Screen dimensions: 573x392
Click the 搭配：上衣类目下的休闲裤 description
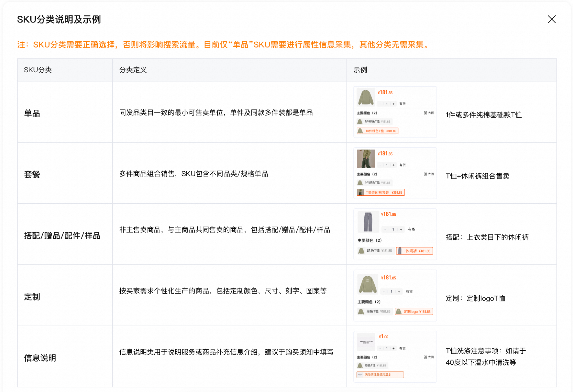tap(487, 237)
